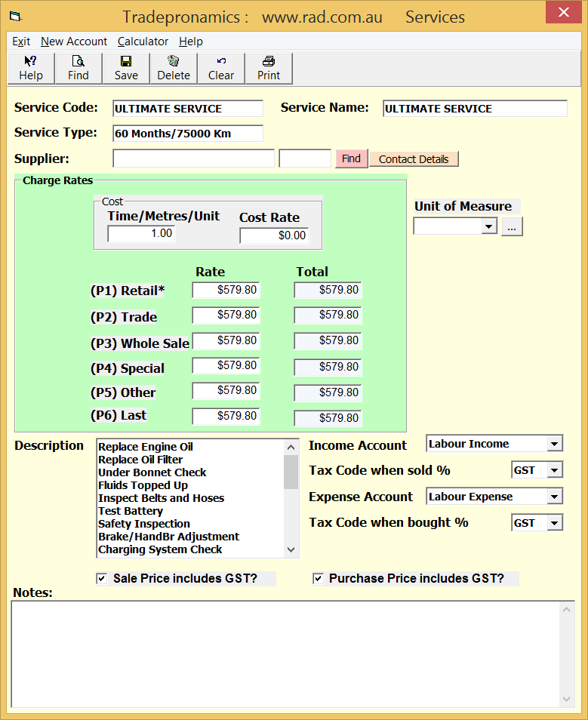Print the service via Print toolbar icon
The height and width of the screenshot is (720, 588).
(x=269, y=68)
